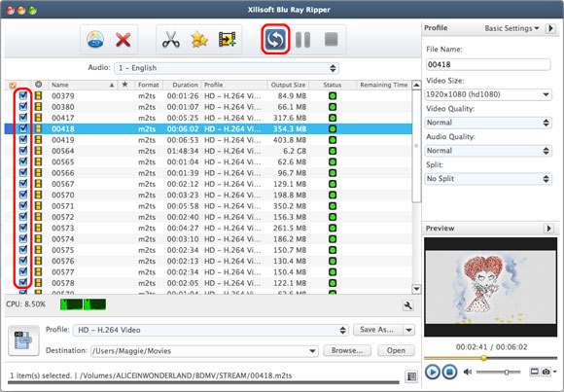Click the file list scroll up arrow
The height and width of the screenshot is (392, 564).
[416, 86]
